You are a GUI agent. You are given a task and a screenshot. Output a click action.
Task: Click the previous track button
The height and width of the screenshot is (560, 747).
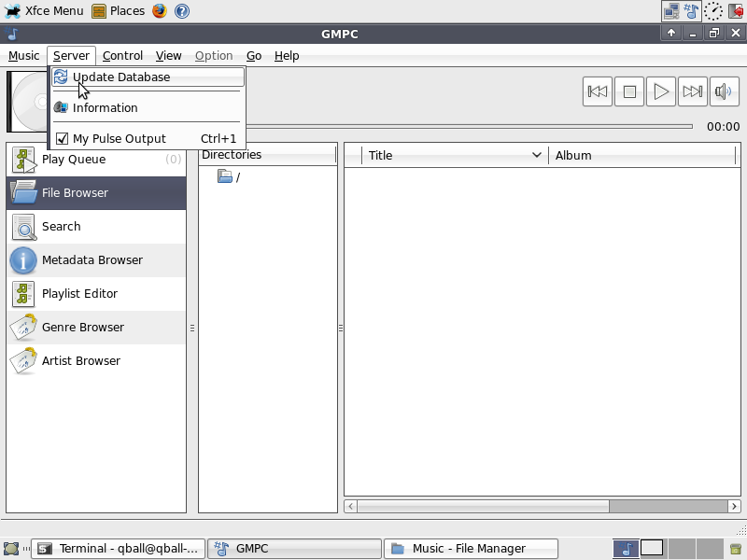[598, 91]
